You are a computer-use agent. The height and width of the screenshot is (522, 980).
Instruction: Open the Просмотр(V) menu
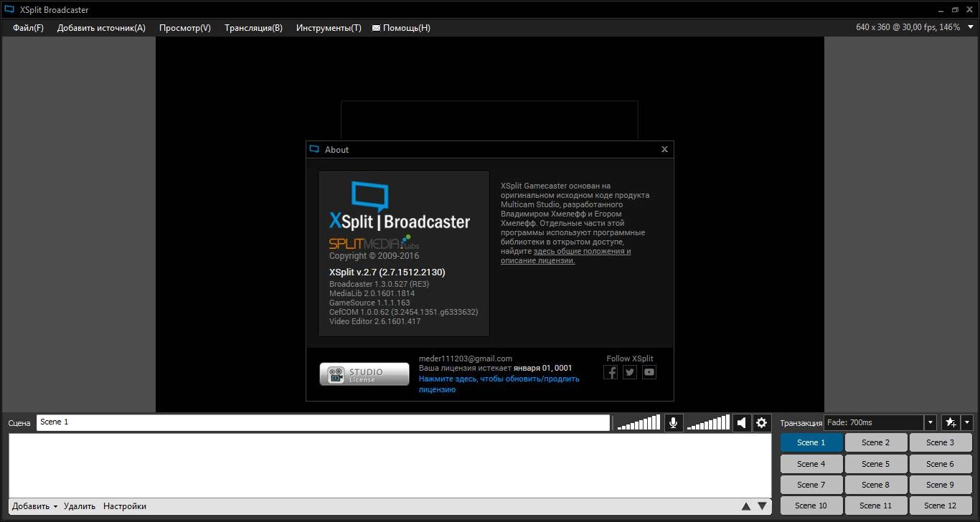[x=185, y=28]
